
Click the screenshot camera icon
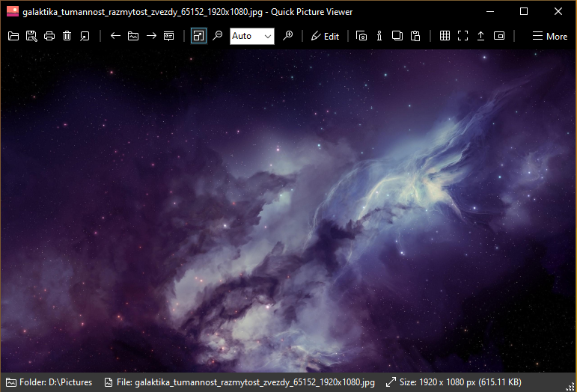pos(361,36)
